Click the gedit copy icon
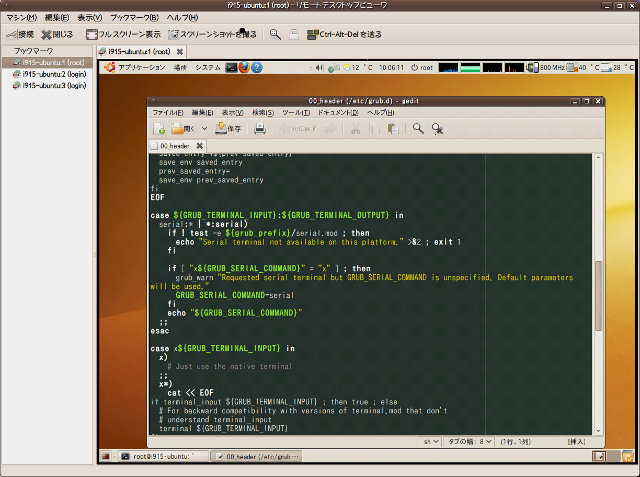Screen dimensions: 640x477 [373, 129]
